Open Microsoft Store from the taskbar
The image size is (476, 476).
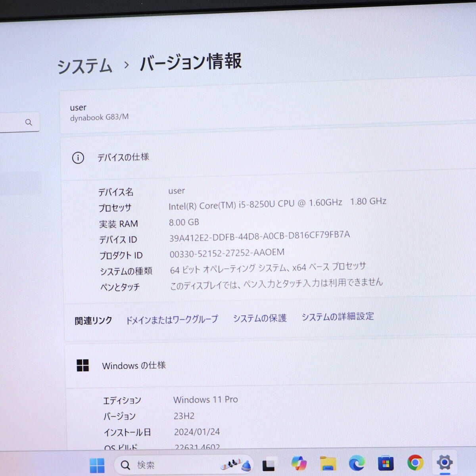click(386, 463)
